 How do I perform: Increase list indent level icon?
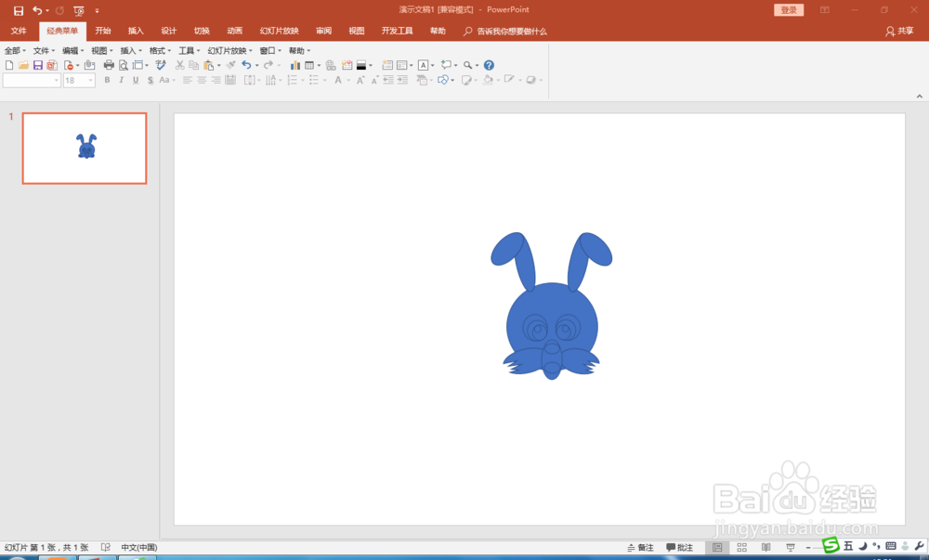(402, 80)
